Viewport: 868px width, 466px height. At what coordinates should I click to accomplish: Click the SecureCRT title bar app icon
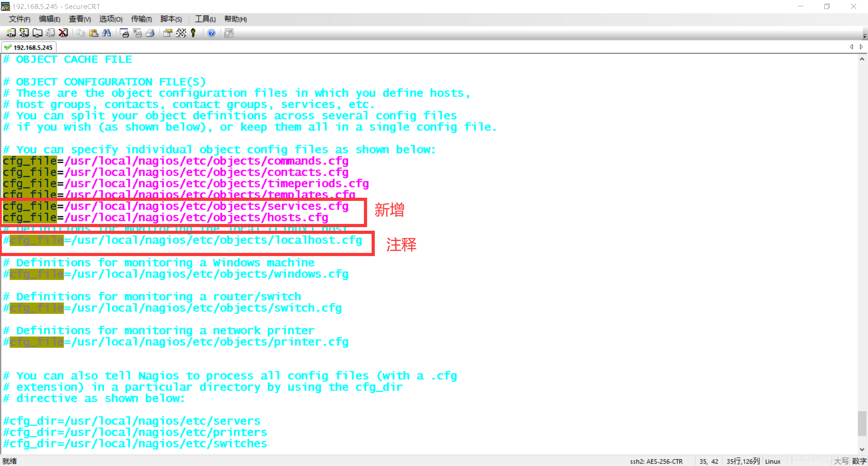tap(5, 6)
